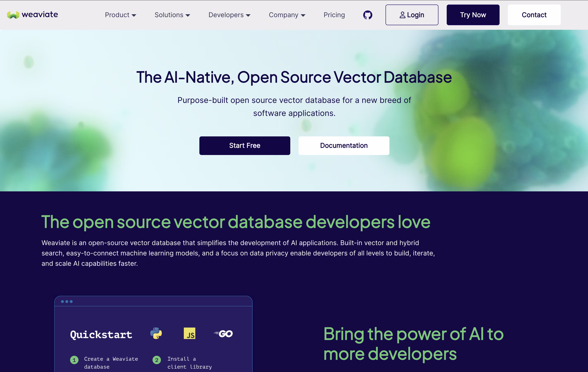This screenshot has height=372, width=588.
Task: Go to the Pricing page
Action: tap(334, 15)
